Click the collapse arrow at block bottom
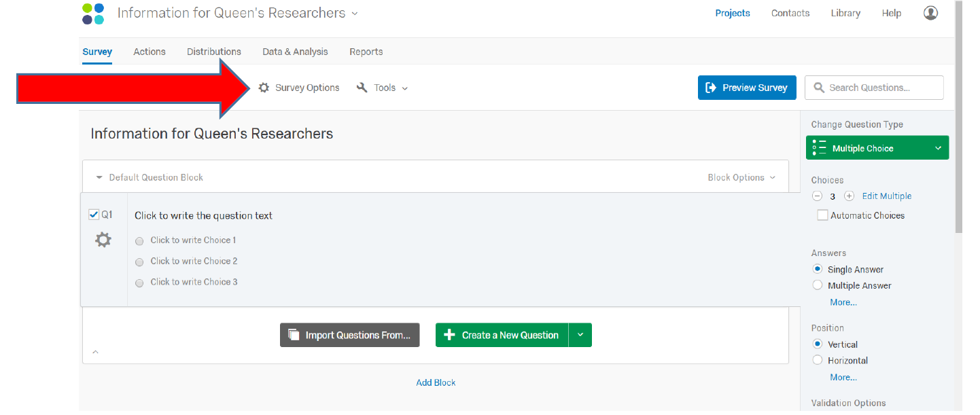 pyautogui.click(x=95, y=351)
